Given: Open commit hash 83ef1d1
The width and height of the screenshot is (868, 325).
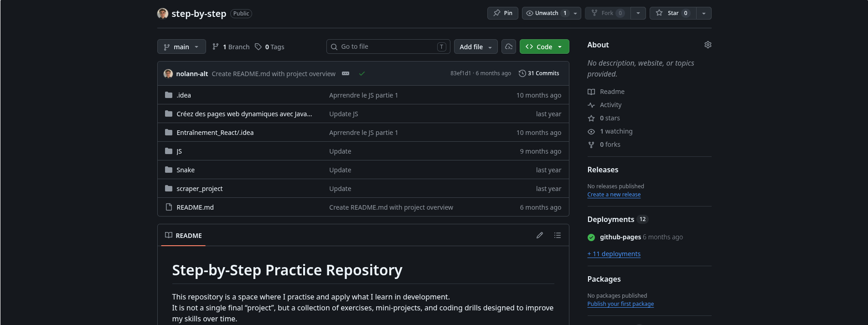Looking at the screenshot, I should pos(460,73).
